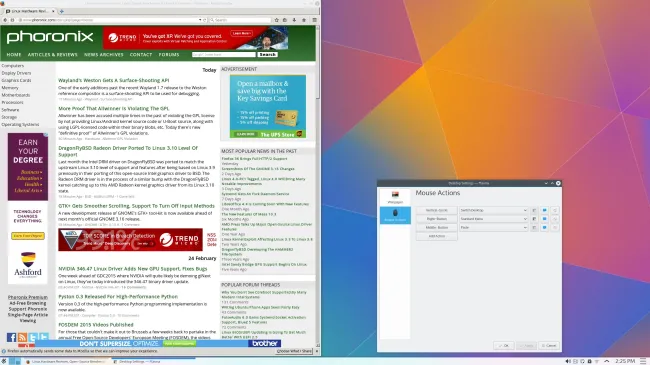Viewport: 650px width, 365px height.
Task: Open the system tray volume icon
Action: (568, 361)
